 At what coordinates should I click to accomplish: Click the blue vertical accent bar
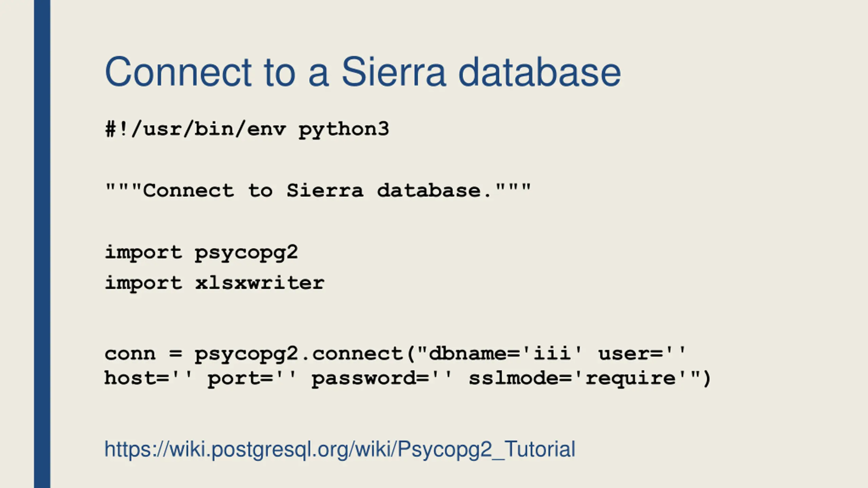point(42,244)
